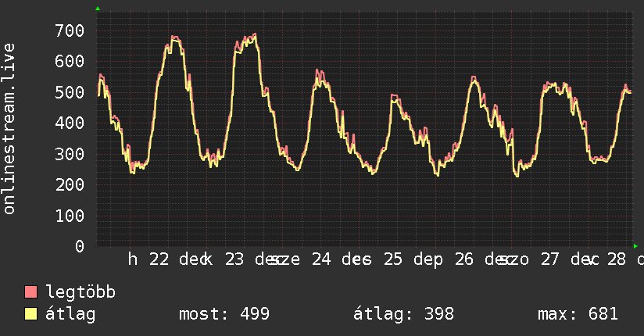Click the '28' date label

click(617, 259)
